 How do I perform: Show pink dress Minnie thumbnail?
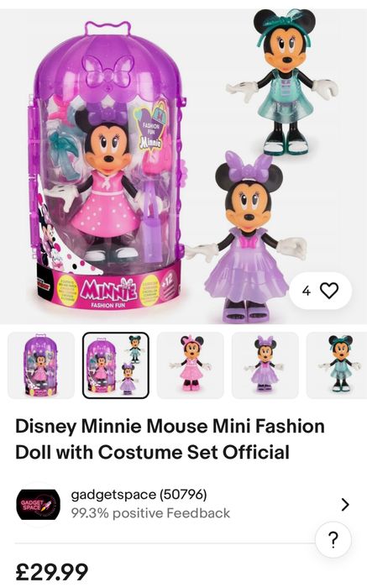point(191,365)
